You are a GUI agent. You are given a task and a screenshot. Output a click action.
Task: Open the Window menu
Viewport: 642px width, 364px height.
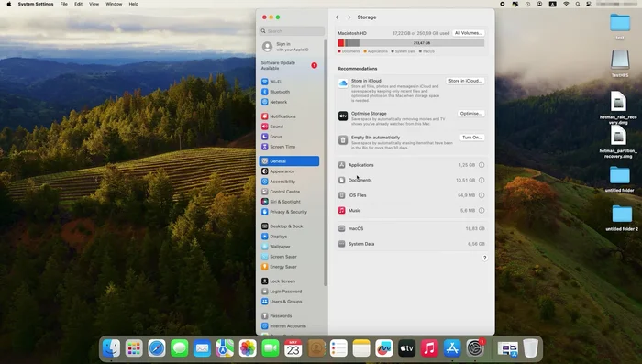pos(114,4)
